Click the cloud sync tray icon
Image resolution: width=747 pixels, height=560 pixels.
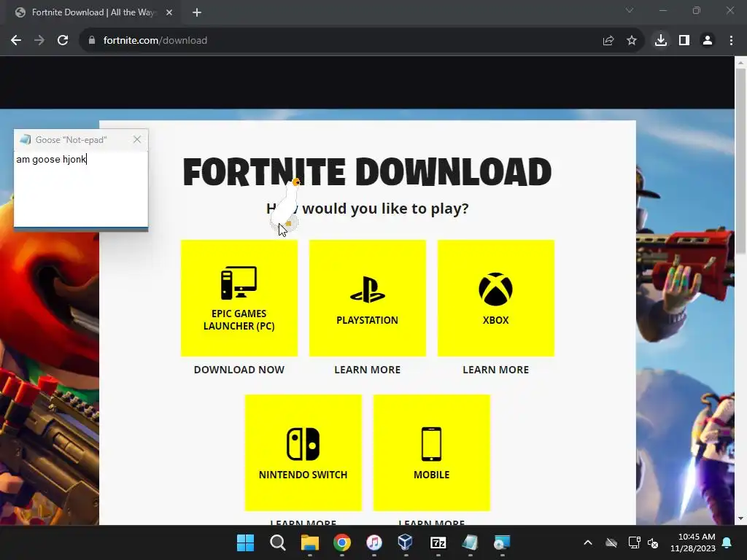click(611, 542)
